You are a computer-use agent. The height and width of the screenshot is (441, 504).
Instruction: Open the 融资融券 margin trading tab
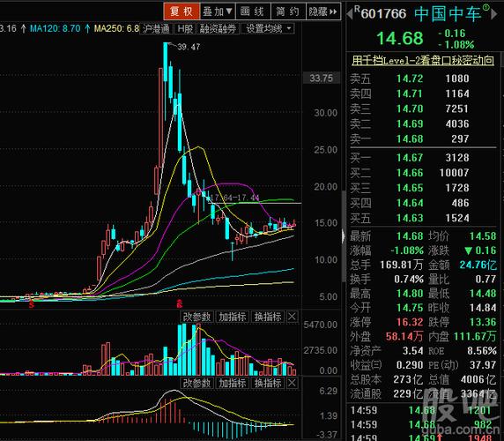[x=218, y=29]
